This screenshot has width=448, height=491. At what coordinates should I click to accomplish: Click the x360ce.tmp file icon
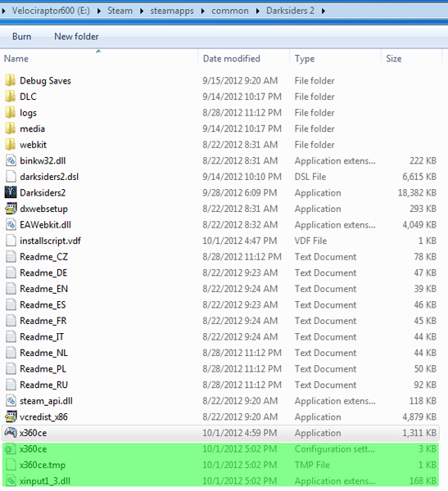coord(11,465)
